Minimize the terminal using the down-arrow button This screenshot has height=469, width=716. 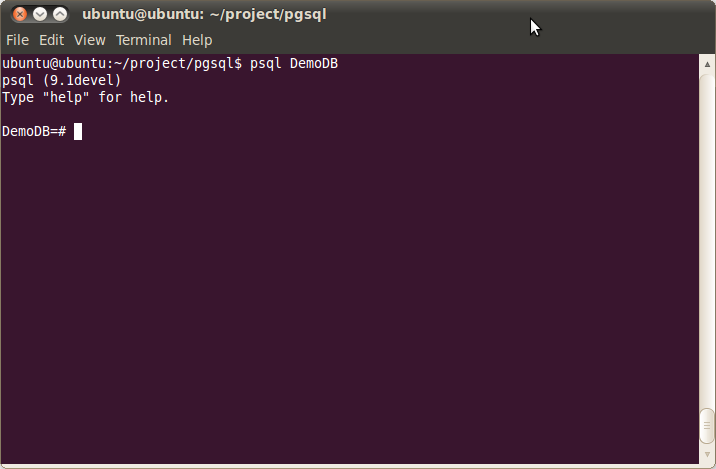pyautogui.click(x=40, y=15)
